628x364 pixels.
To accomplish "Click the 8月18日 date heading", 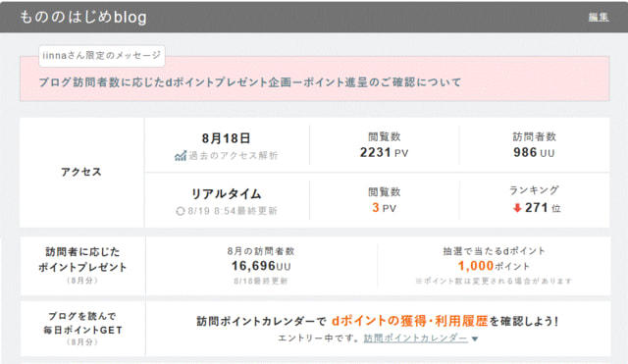I will (x=226, y=138).
